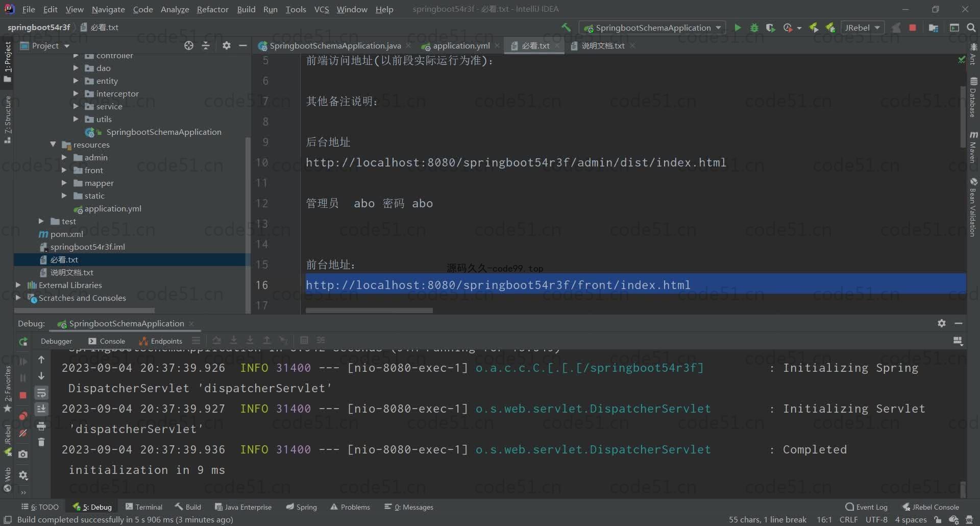Expand the mapper folder
Screen dimensions: 980x526
coord(64,183)
